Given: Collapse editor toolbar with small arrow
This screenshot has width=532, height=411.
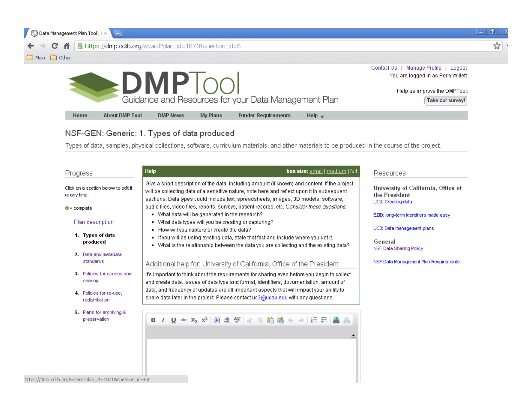Looking at the screenshot, I should point(353,335).
